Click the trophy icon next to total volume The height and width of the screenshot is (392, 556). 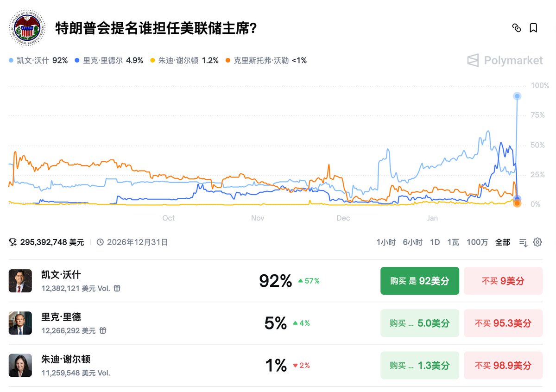pyautogui.click(x=13, y=242)
